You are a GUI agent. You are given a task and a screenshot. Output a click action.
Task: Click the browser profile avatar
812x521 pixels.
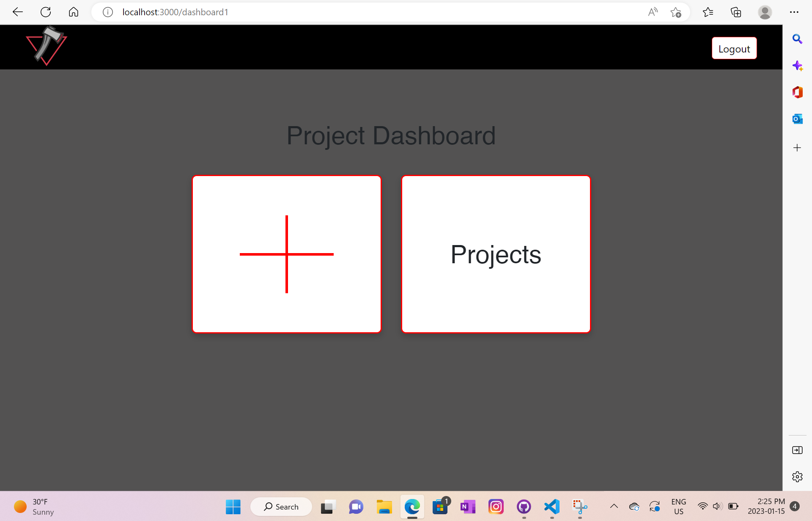pyautogui.click(x=765, y=12)
